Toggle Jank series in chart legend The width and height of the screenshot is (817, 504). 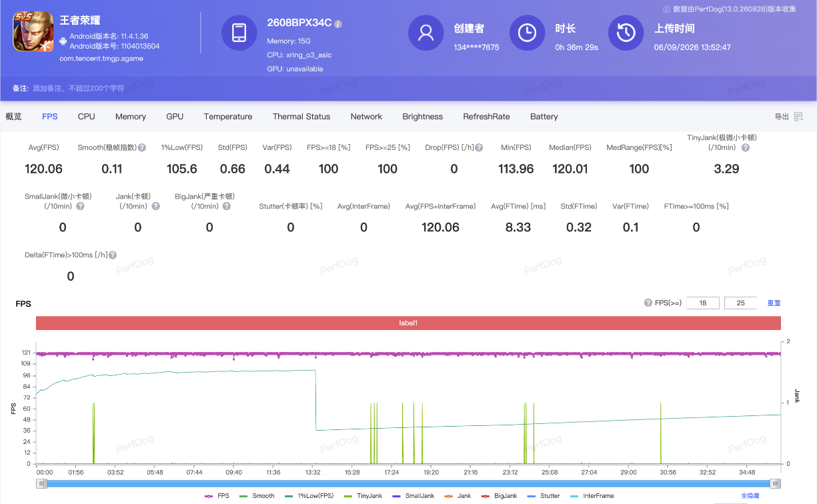click(458, 496)
